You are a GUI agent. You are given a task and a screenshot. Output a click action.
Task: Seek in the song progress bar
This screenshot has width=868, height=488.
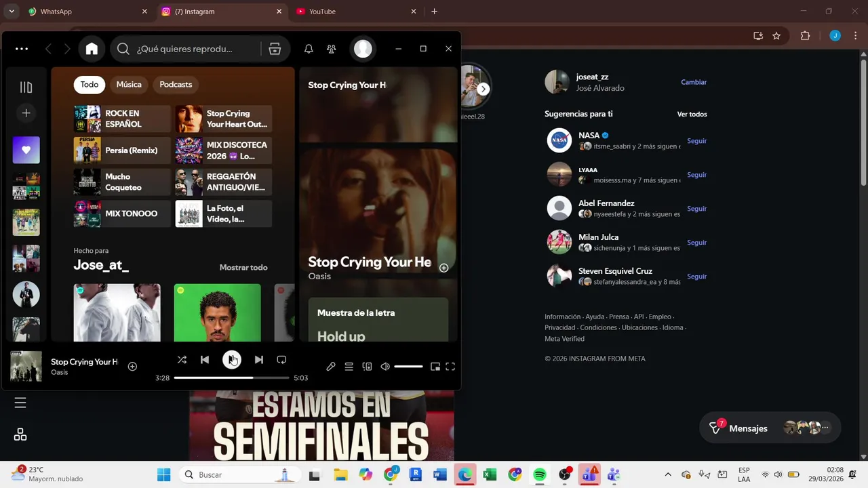(x=231, y=378)
